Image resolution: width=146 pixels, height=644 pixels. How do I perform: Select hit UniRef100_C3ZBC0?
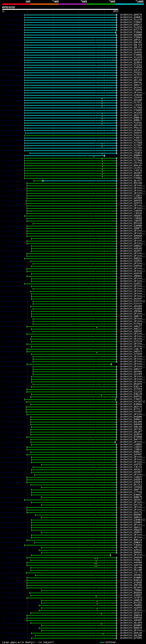click(x=131, y=196)
